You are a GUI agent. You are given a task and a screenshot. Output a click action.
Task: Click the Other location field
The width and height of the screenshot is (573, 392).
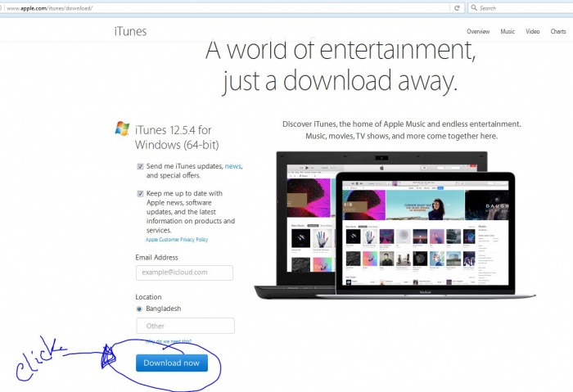pos(185,326)
